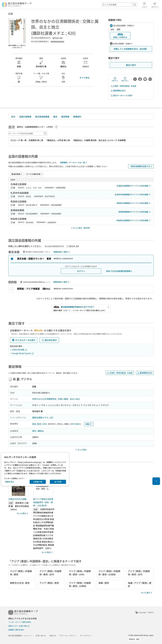Click the help icon under the cover note
This screenshot has height=644, width=162.
coord(21,48)
